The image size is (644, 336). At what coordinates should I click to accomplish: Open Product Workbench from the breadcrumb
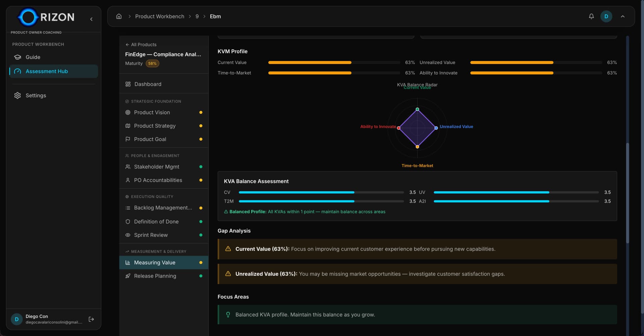click(160, 16)
